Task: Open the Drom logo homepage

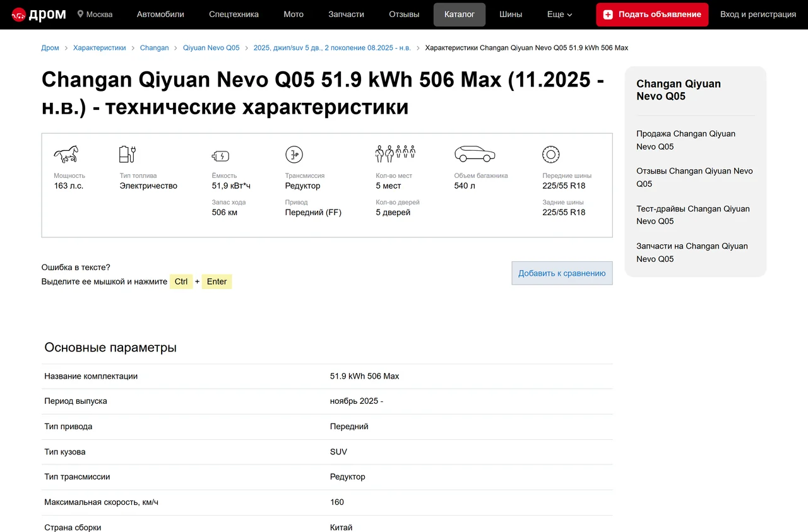Action: [x=39, y=14]
